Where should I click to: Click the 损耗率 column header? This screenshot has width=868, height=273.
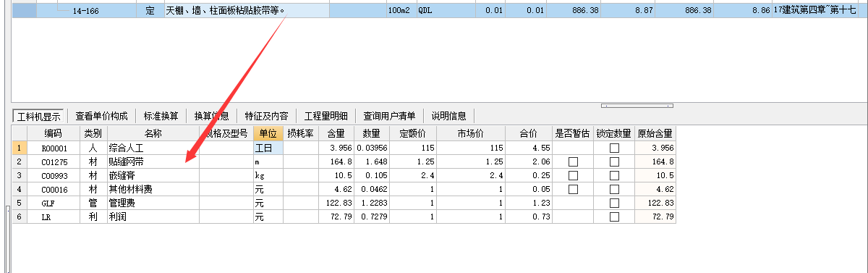click(300, 133)
